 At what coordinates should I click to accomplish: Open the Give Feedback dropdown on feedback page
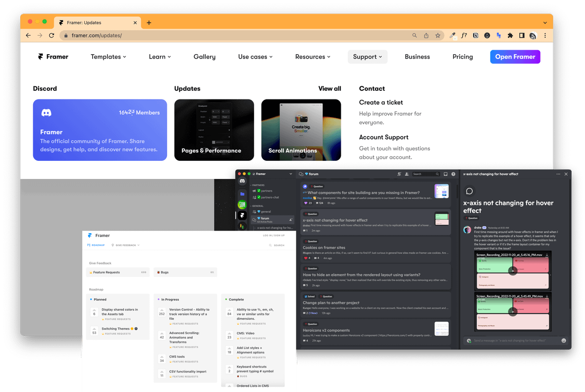(125, 245)
